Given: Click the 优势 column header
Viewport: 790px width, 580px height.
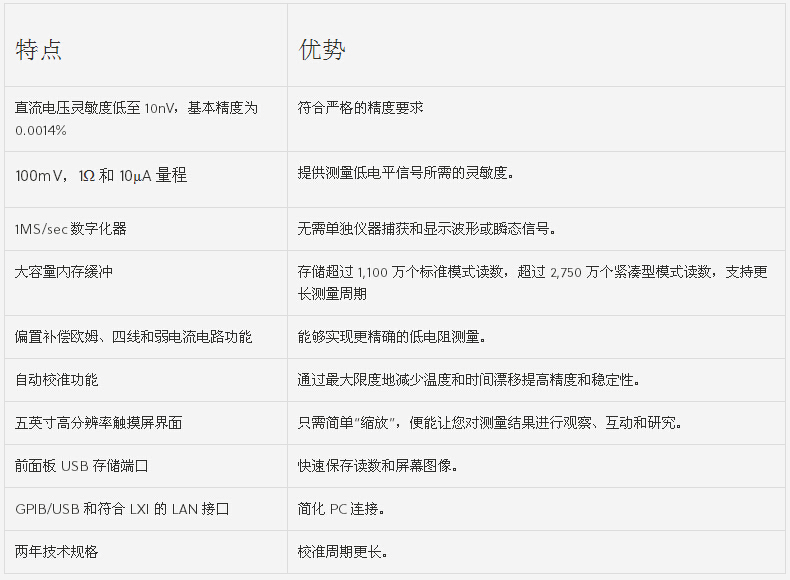Looking at the screenshot, I should click(x=322, y=50).
